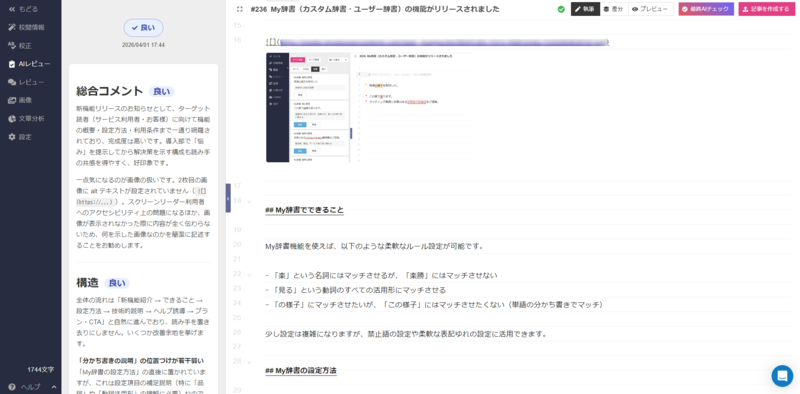Open the chat support bubble

[782, 376]
